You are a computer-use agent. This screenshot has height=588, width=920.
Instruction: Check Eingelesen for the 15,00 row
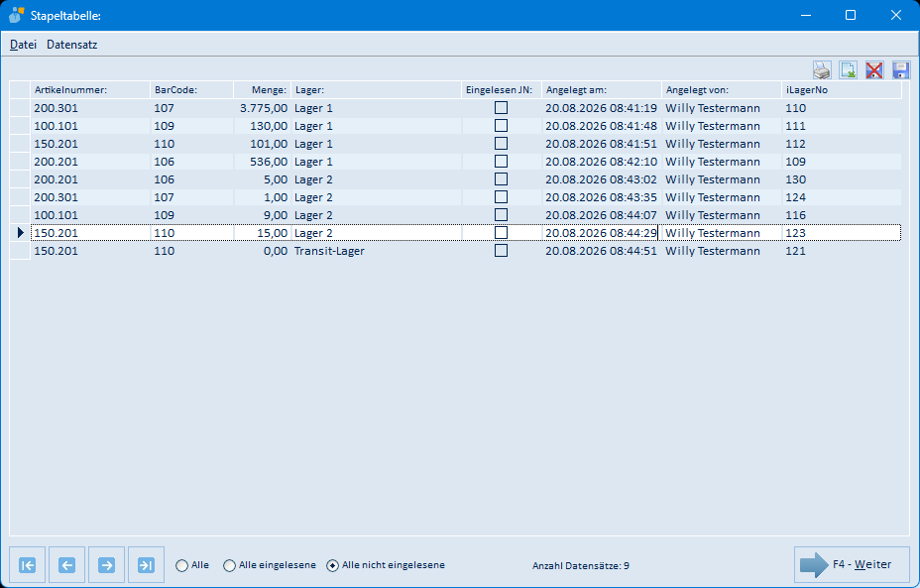click(x=501, y=233)
